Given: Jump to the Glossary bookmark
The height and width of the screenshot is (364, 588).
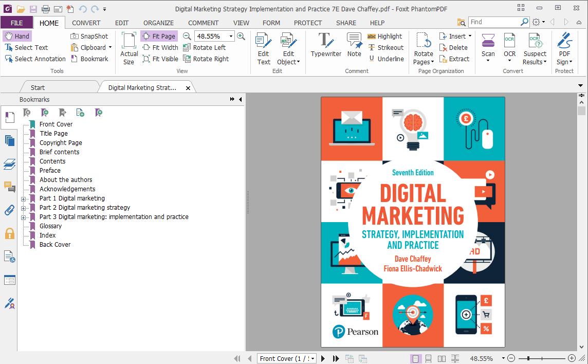Looking at the screenshot, I should coord(50,226).
